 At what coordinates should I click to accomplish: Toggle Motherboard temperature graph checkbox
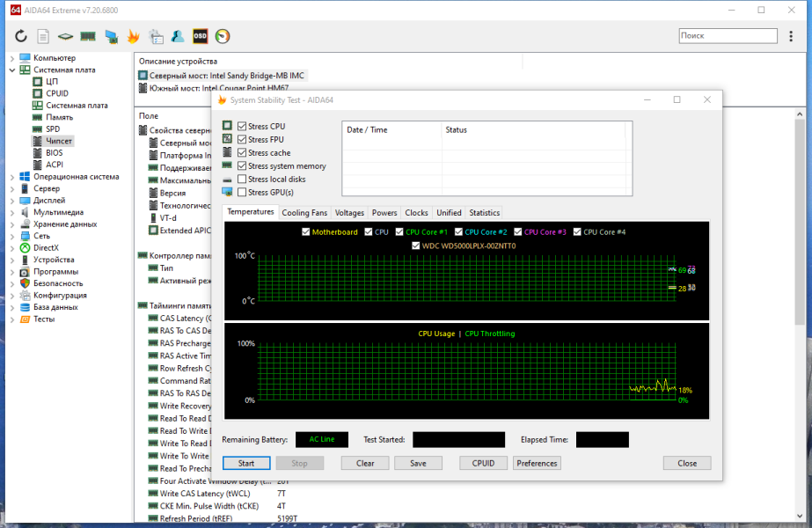306,231
